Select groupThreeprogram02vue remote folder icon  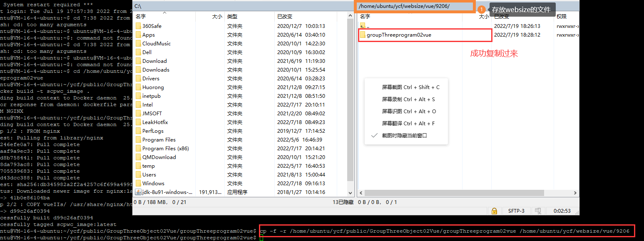click(x=363, y=35)
